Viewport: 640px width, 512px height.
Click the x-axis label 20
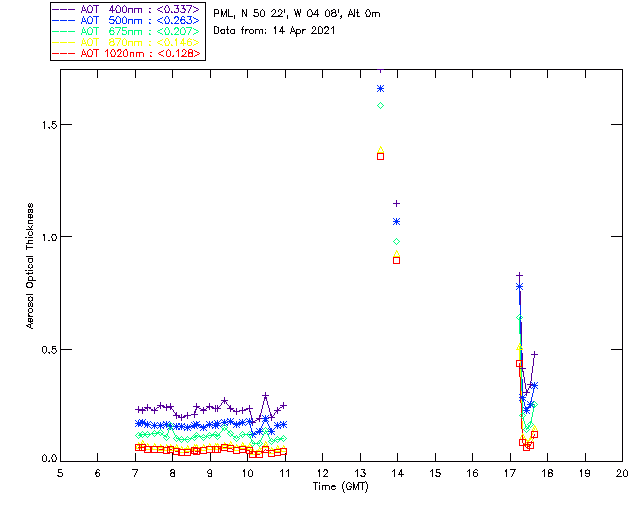click(622, 473)
